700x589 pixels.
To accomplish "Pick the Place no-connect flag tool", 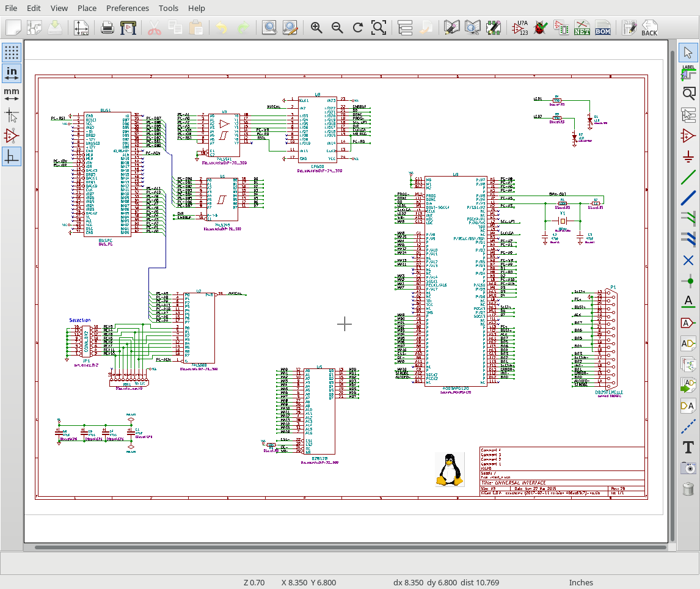I will click(688, 260).
